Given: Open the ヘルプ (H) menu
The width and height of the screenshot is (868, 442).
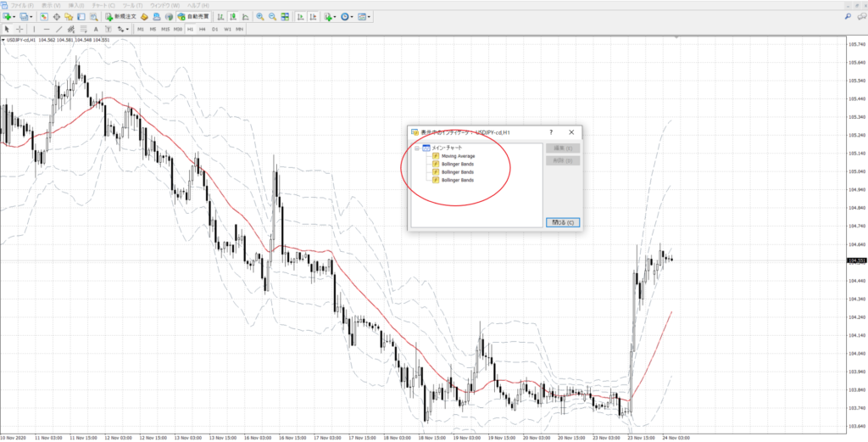Looking at the screenshot, I should [198, 5].
